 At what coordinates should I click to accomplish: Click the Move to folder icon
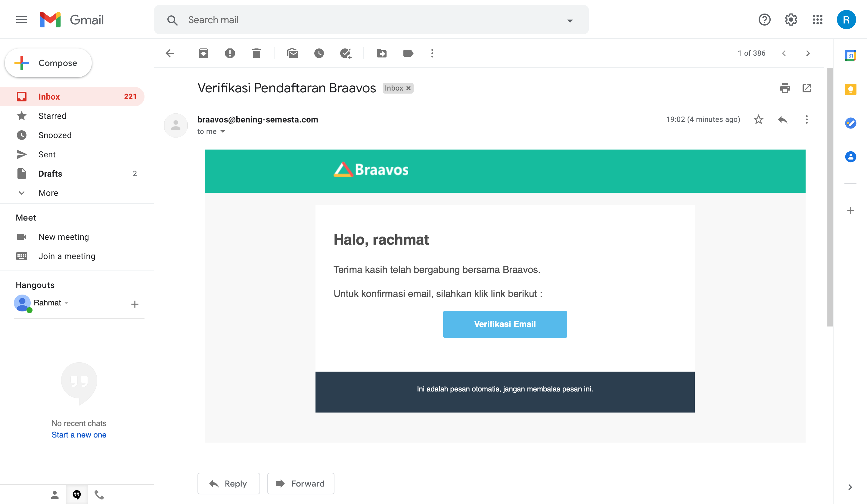381,53
